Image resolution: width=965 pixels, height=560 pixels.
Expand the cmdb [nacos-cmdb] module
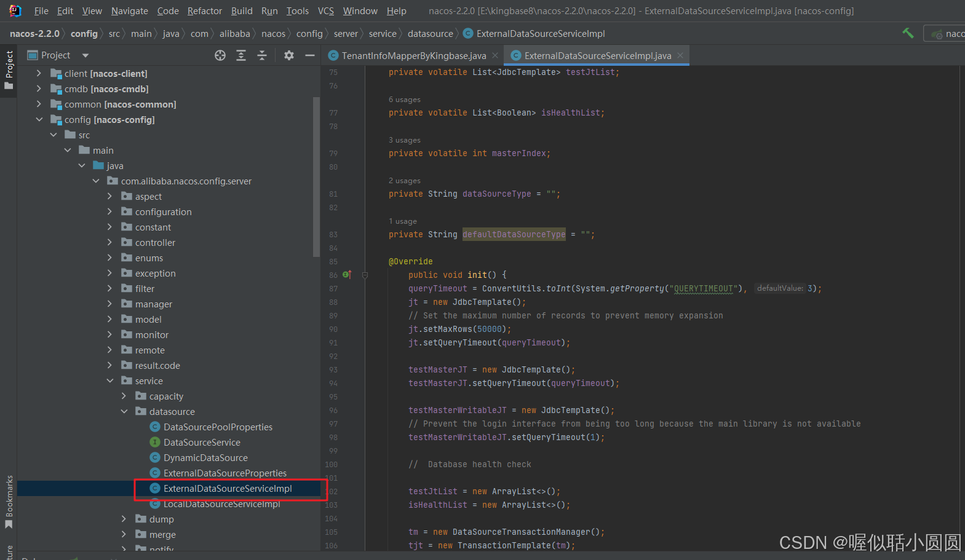[x=39, y=89]
